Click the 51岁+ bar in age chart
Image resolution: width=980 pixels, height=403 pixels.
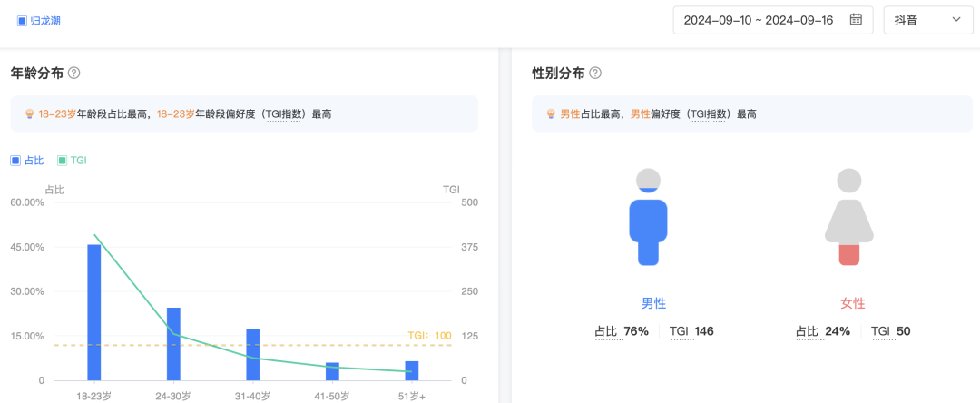pyautogui.click(x=412, y=371)
